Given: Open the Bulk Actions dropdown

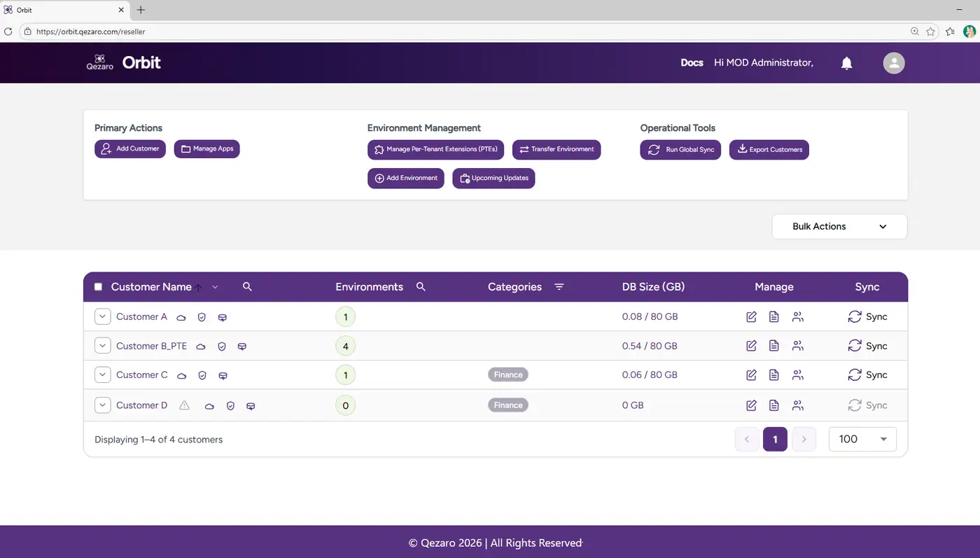Looking at the screenshot, I should [839, 227].
